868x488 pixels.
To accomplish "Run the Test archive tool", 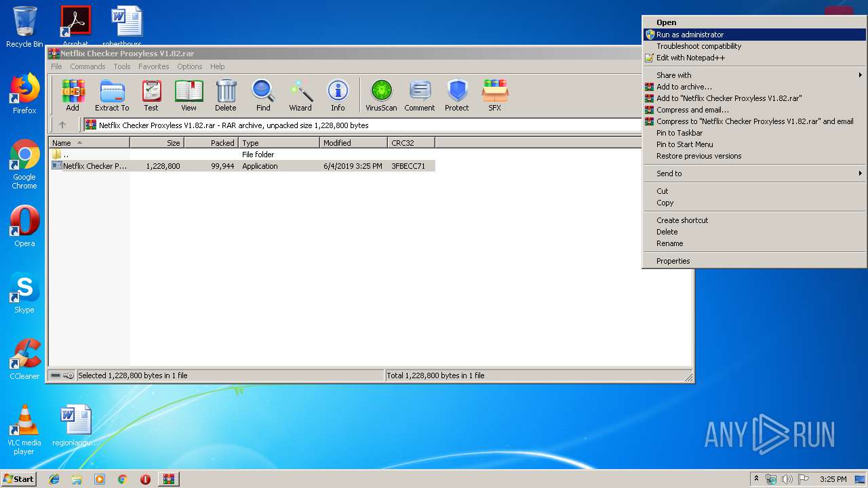I will (x=151, y=95).
